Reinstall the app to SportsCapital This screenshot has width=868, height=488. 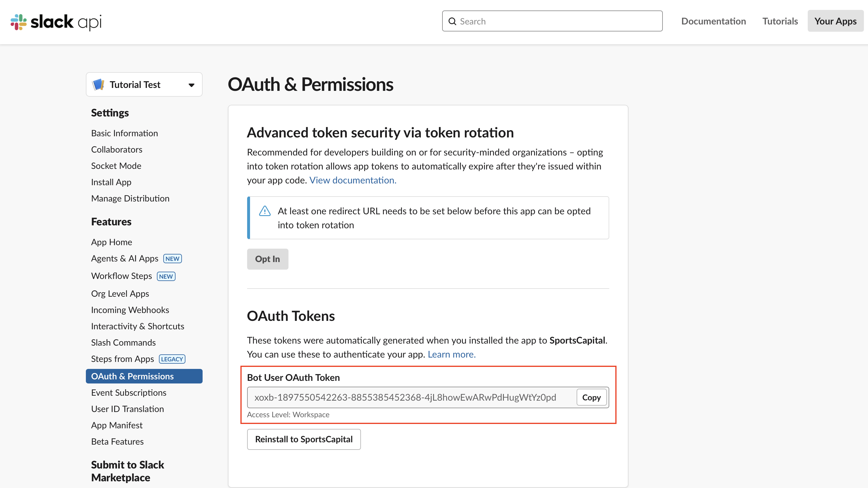point(304,439)
